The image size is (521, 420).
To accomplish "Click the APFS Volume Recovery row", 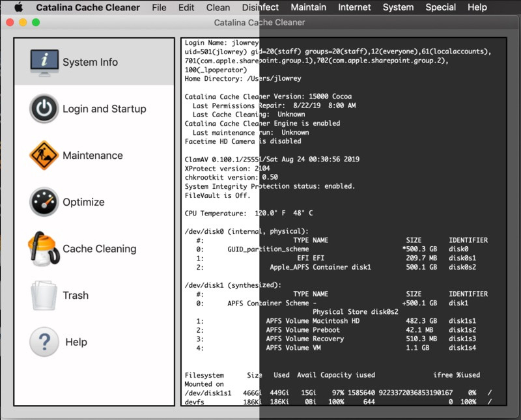I will [337, 339].
